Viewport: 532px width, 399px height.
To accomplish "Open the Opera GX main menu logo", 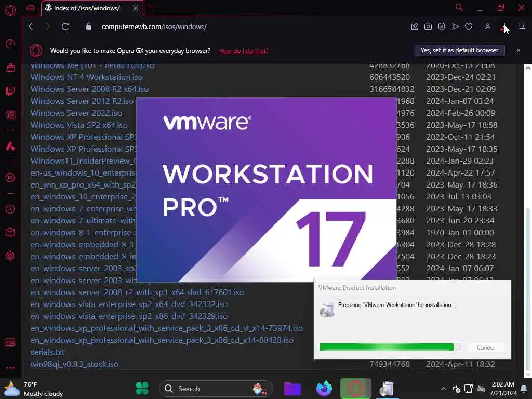I will click(x=10, y=10).
